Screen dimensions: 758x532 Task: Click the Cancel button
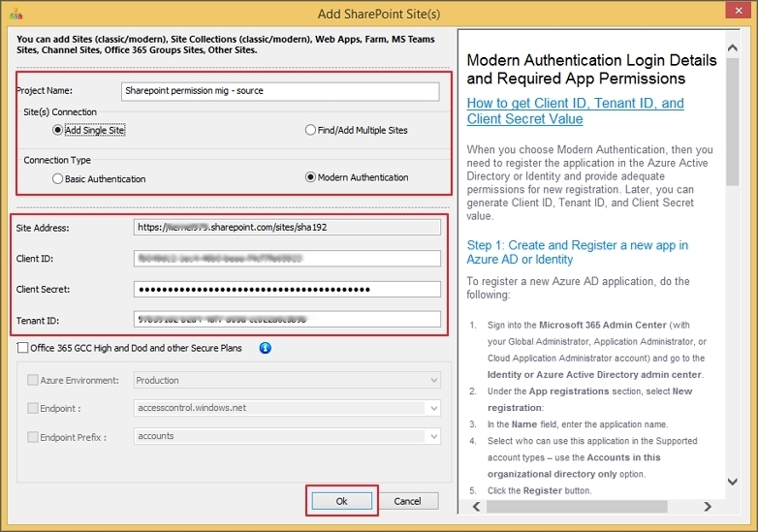(x=407, y=501)
